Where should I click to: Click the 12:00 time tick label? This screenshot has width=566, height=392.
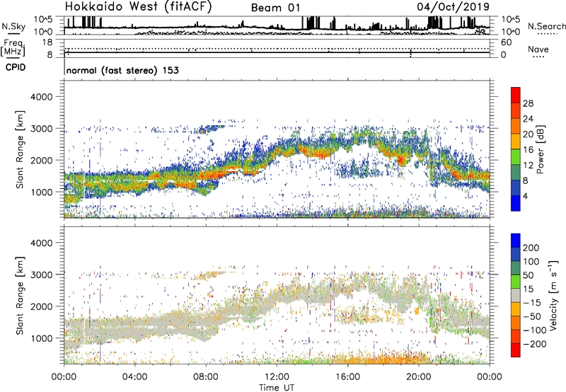point(277,377)
